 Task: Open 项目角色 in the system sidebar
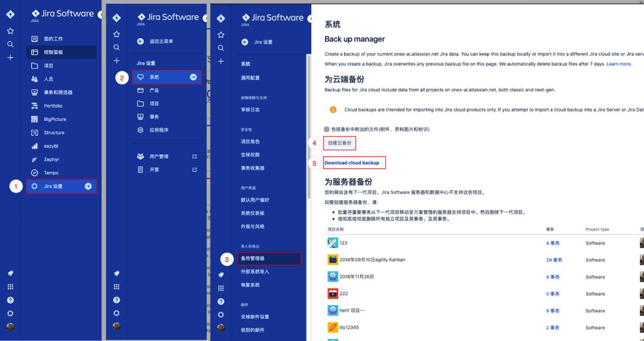[250, 141]
